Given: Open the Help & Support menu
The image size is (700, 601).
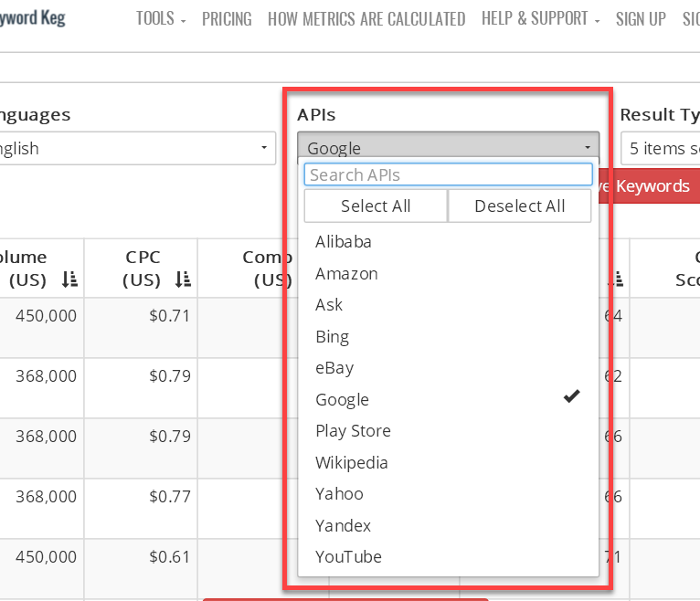Looking at the screenshot, I should click(540, 18).
